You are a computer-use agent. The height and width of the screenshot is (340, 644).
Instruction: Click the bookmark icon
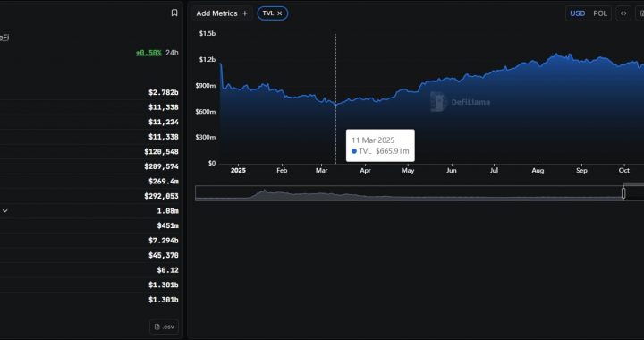pyautogui.click(x=174, y=13)
